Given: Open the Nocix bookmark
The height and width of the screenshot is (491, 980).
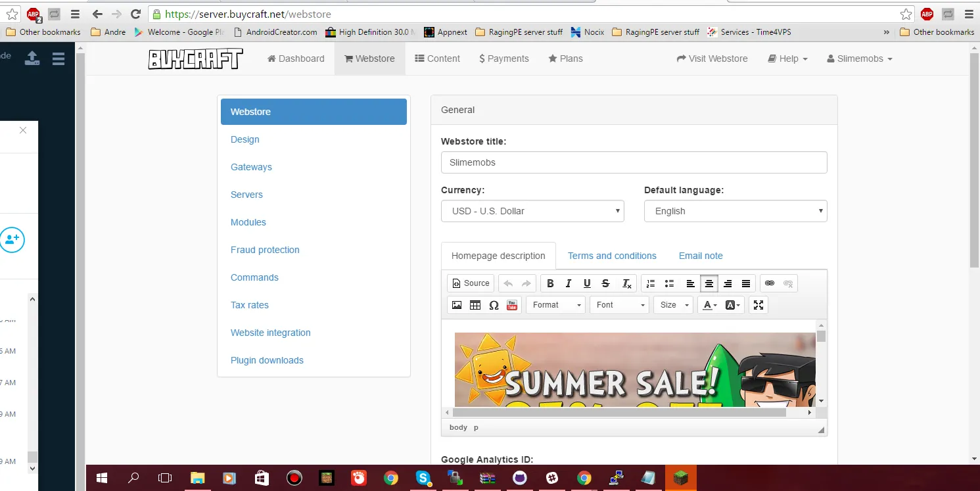Looking at the screenshot, I should [x=588, y=32].
